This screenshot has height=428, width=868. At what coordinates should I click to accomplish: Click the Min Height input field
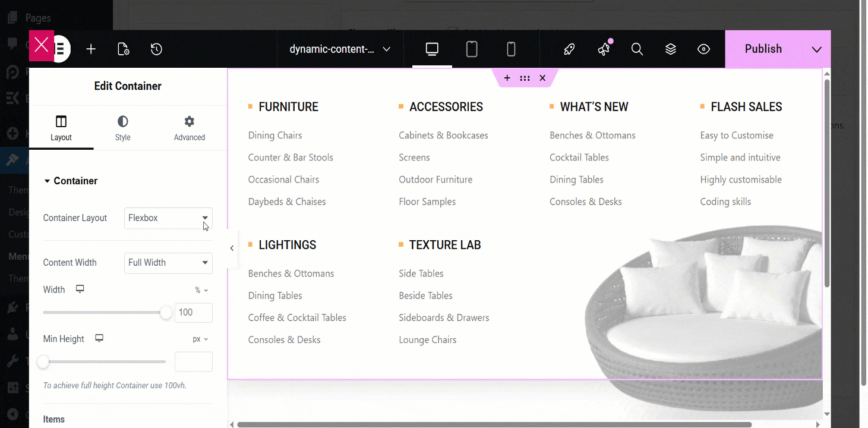(x=193, y=361)
